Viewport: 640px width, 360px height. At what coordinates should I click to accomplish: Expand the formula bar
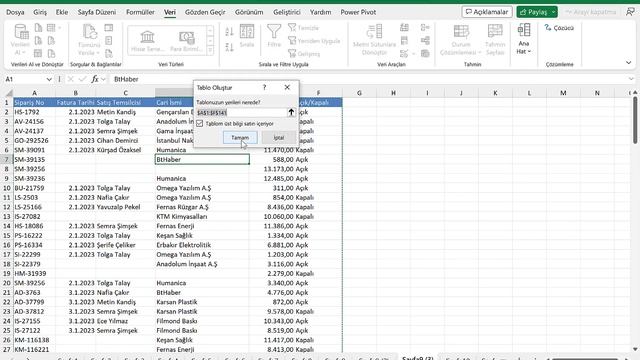pyautogui.click(x=631, y=79)
